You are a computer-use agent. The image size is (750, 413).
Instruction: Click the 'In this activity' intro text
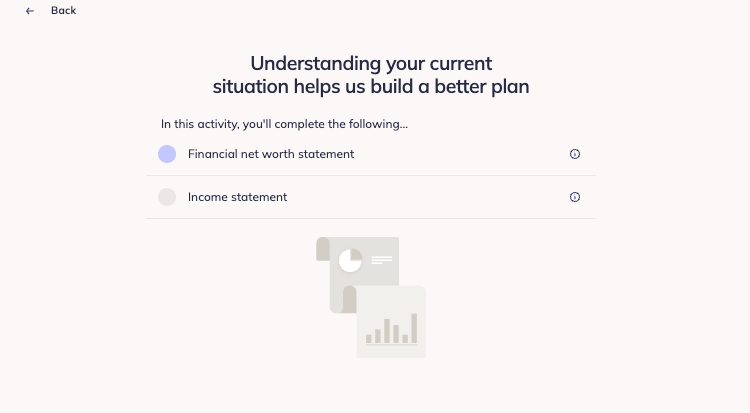(284, 124)
